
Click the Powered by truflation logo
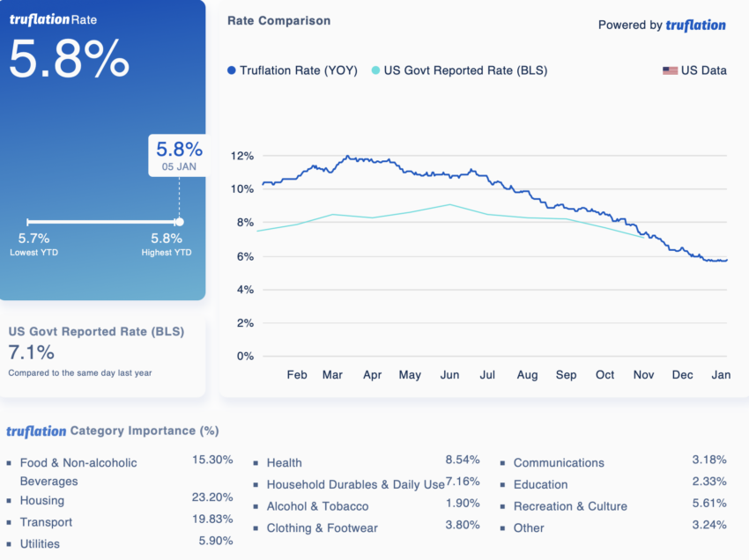(695, 26)
